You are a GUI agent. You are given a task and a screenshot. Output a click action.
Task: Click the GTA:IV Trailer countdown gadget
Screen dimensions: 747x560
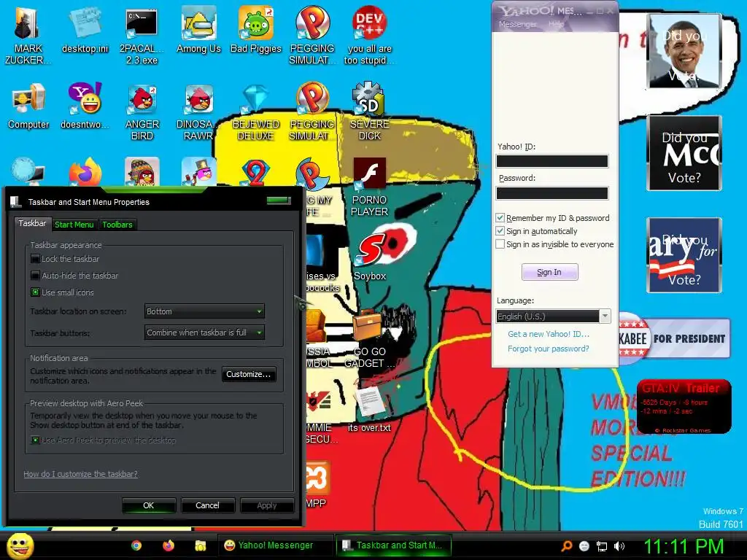(x=684, y=406)
